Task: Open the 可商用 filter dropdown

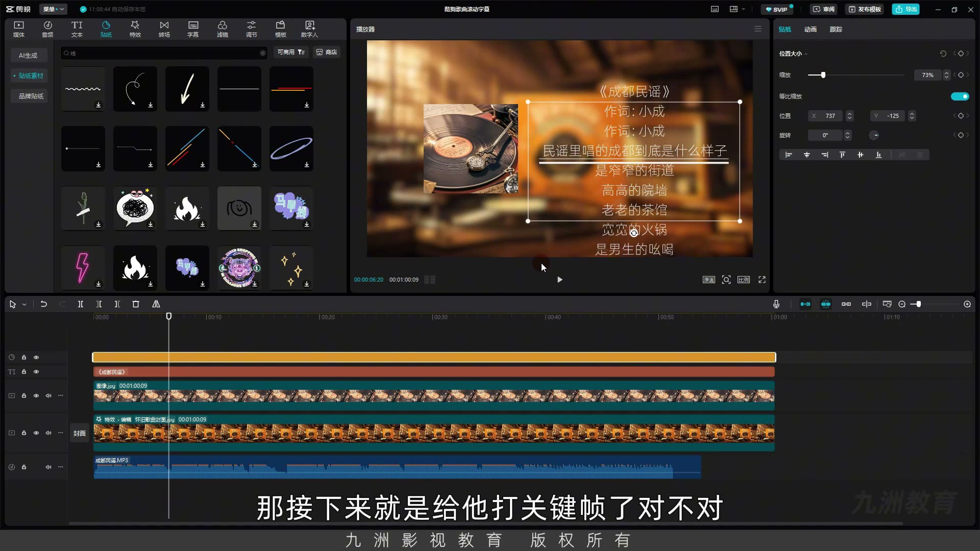Action: click(x=291, y=52)
